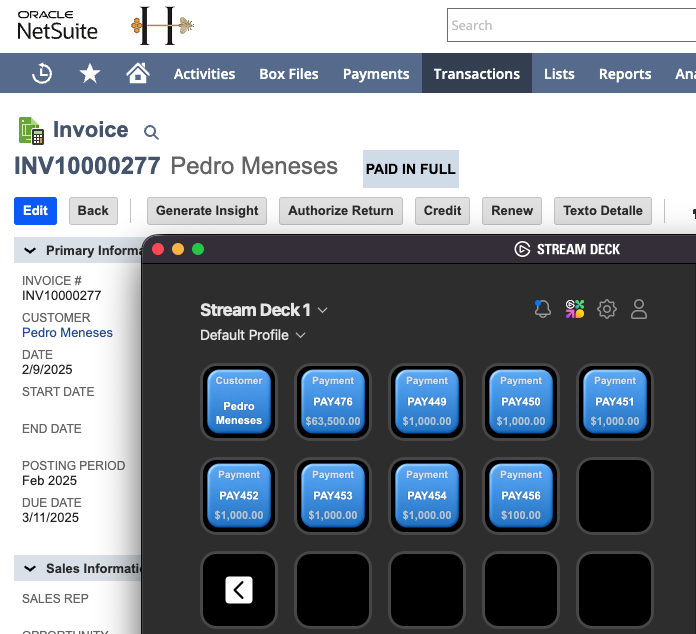The width and height of the screenshot is (696, 634).
Task: Select the PAY451 payment key
Action: tap(615, 401)
